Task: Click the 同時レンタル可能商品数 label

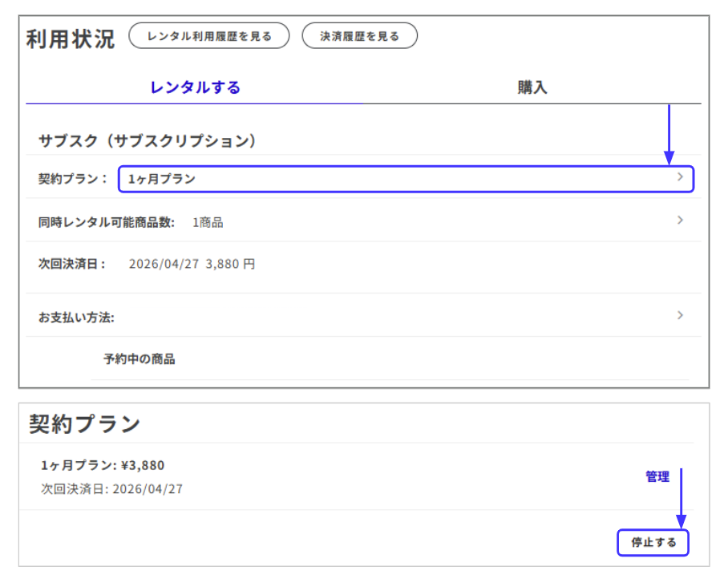Action: coord(107,222)
